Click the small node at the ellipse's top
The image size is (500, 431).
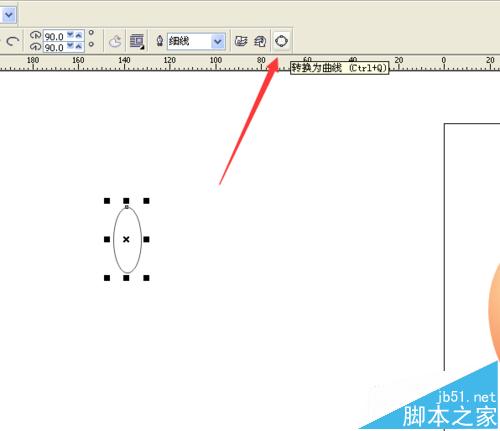pyautogui.click(x=126, y=207)
